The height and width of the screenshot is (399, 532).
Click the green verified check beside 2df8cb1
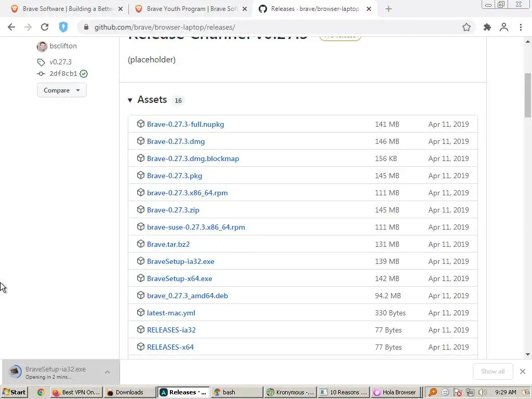pos(84,74)
